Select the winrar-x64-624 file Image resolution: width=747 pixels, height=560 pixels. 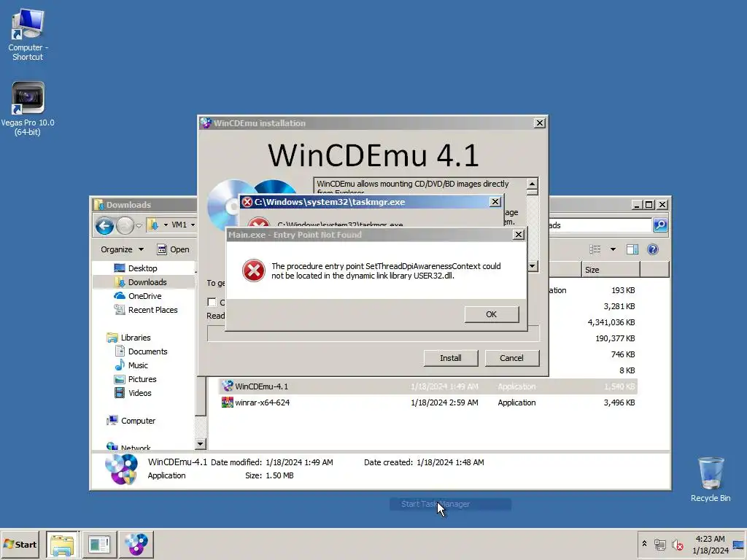(x=427, y=402)
